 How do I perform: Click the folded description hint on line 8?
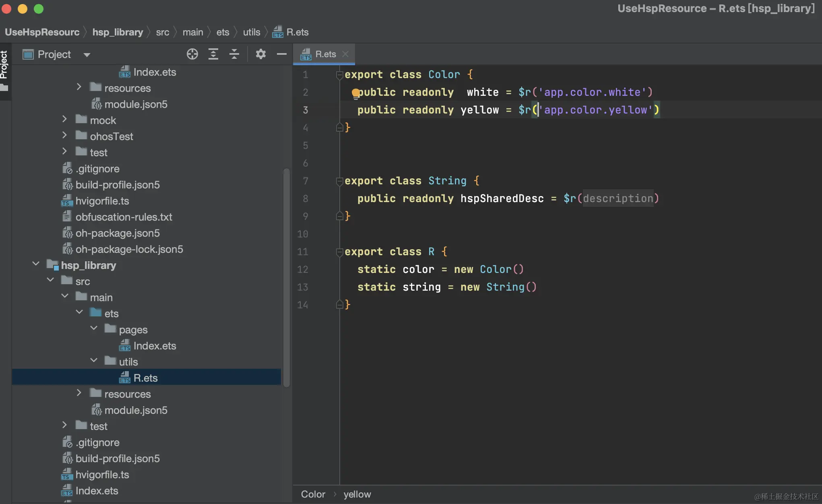[618, 198]
